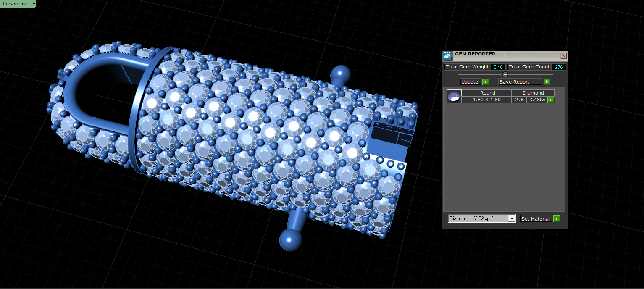Select the Round shape cell
The image size is (644, 289).
click(487, 93)
